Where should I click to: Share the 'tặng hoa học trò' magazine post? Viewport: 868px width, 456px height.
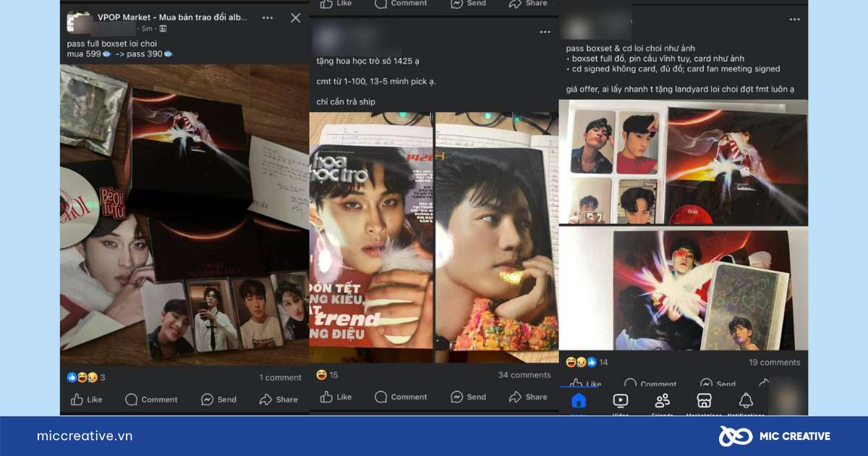[x=528, y=397]
